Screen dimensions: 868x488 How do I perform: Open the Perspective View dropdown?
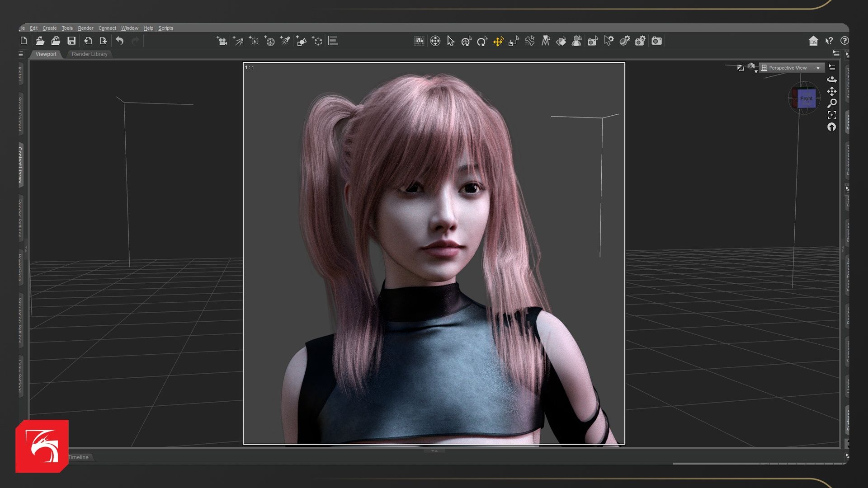791,68
